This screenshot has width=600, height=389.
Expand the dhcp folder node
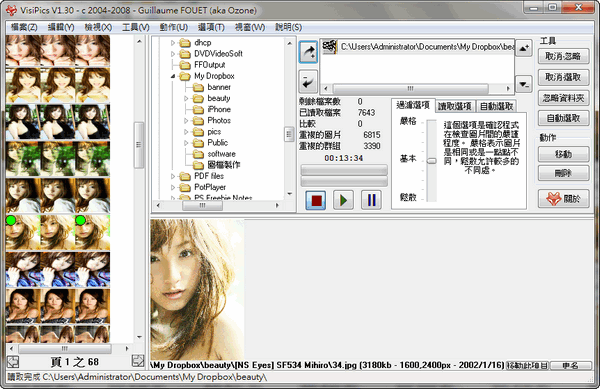(x=173, y=43)
